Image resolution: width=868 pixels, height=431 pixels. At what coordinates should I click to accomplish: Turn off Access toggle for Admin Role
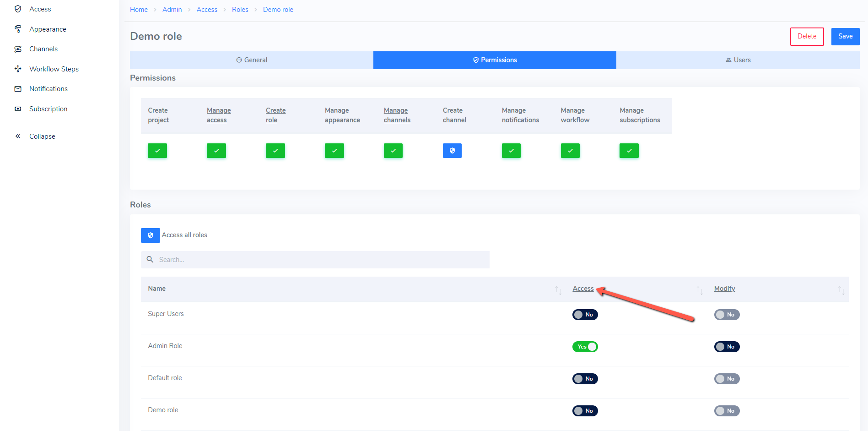point(585,347)
